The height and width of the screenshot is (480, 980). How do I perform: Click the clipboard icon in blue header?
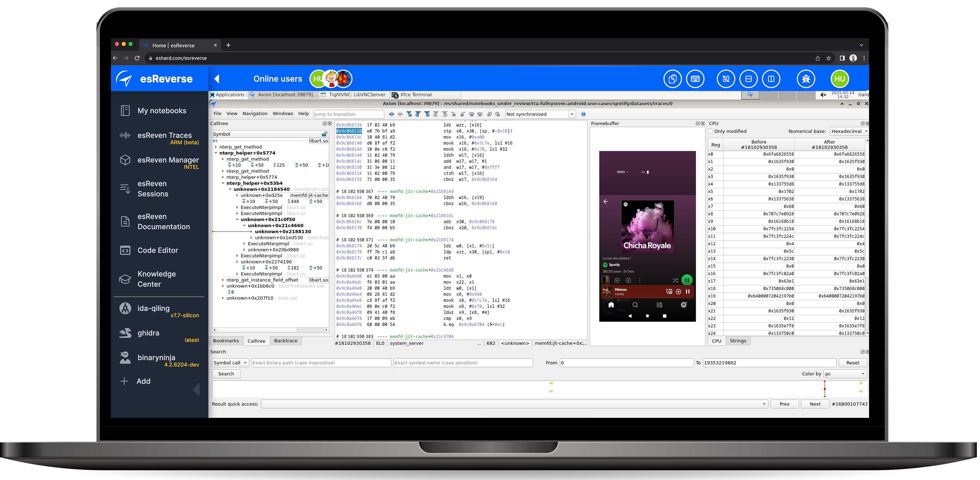pyautogui.click(x=672, y=79)
